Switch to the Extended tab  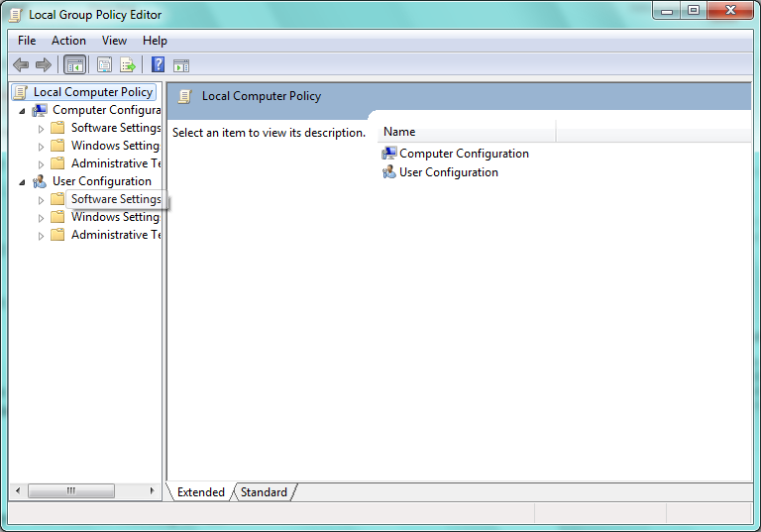(x=201, y=492)
